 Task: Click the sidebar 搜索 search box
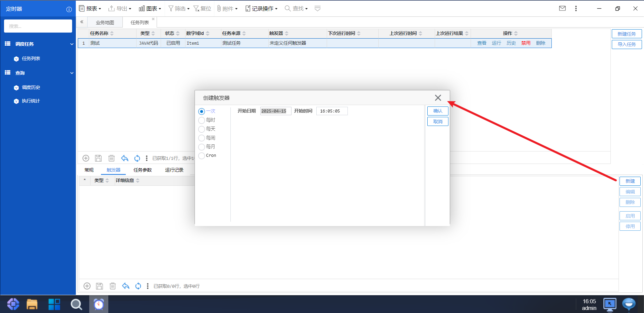click(x=38, y=26)
